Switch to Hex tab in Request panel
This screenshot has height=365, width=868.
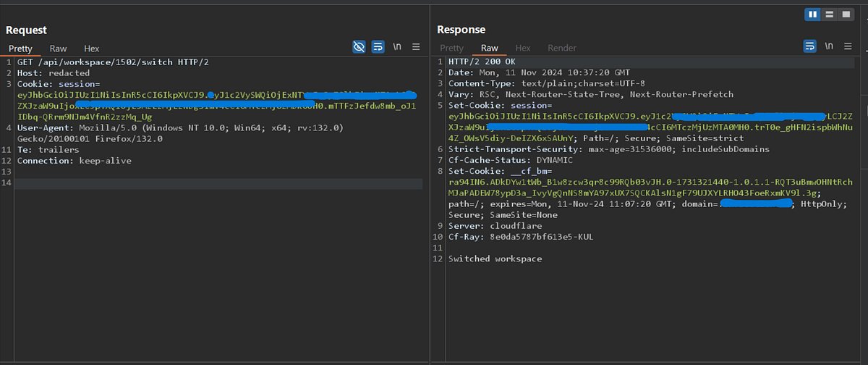pyautogui.click(x=92, y=49)
